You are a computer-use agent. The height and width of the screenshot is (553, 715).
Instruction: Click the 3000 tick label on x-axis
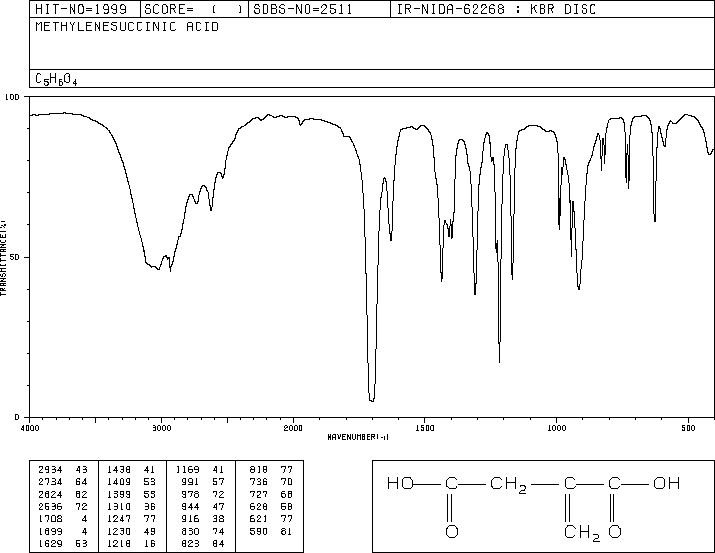(161, 428)
